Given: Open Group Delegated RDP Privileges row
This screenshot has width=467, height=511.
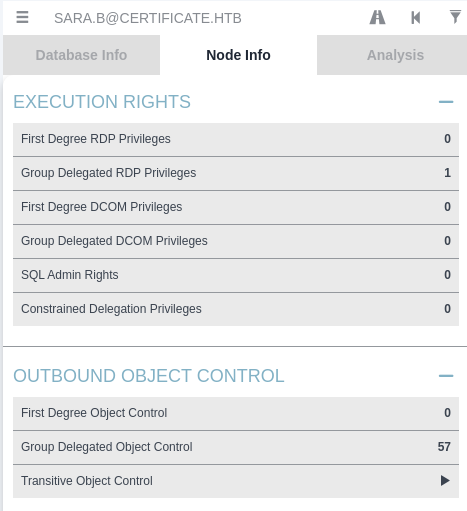Looking at the screenshot, I should [236, 173].
